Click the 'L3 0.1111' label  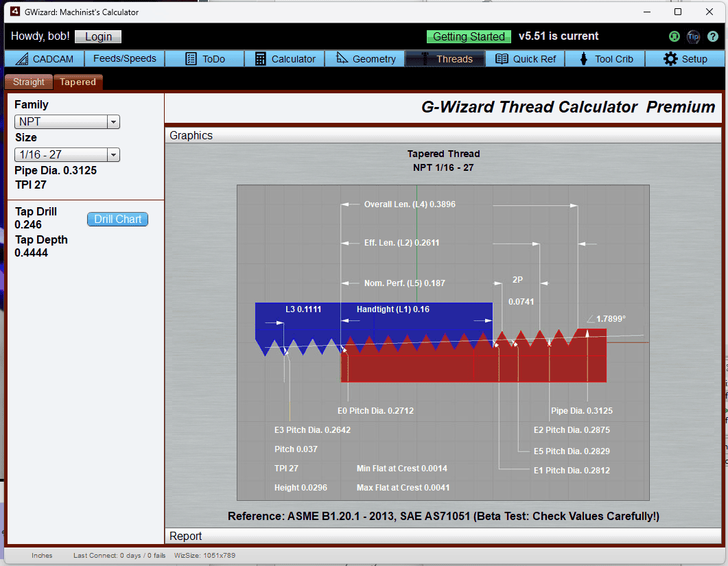pos(303,309)
